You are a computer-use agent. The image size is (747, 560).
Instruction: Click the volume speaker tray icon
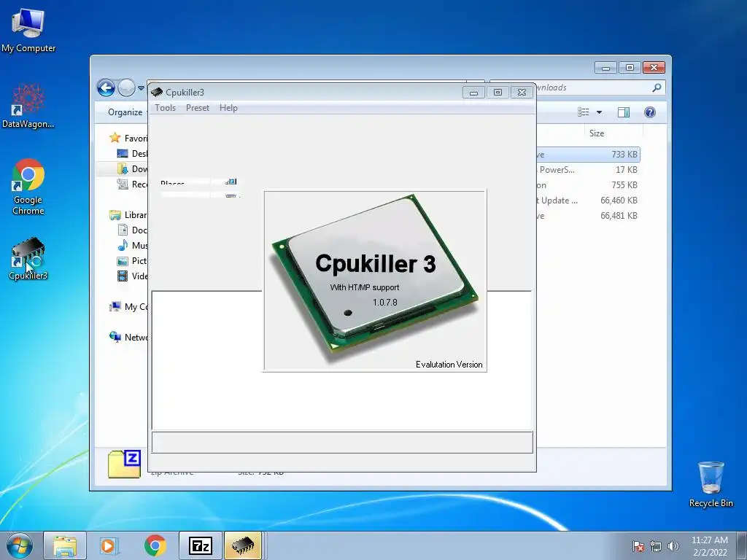point(673,546)
